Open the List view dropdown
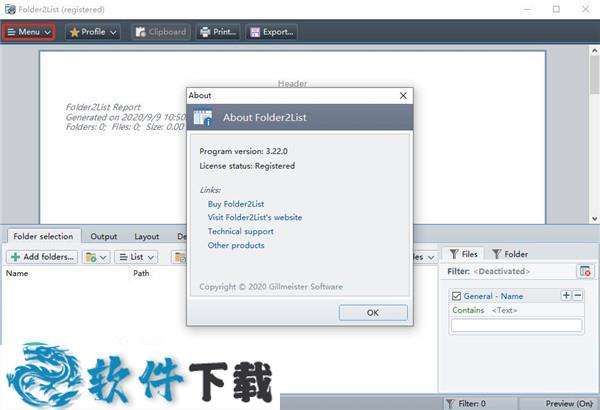600x410 pixels. point(136,257)
